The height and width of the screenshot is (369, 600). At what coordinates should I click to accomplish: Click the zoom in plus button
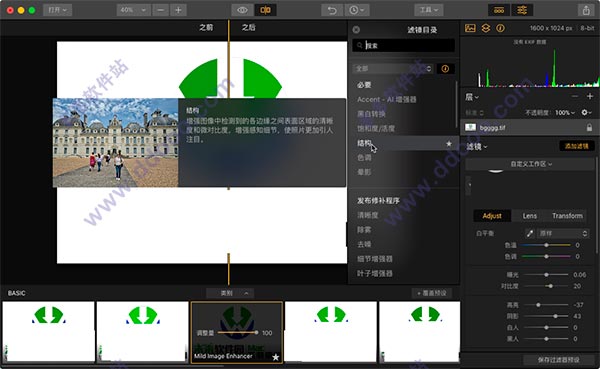(178, 10)
